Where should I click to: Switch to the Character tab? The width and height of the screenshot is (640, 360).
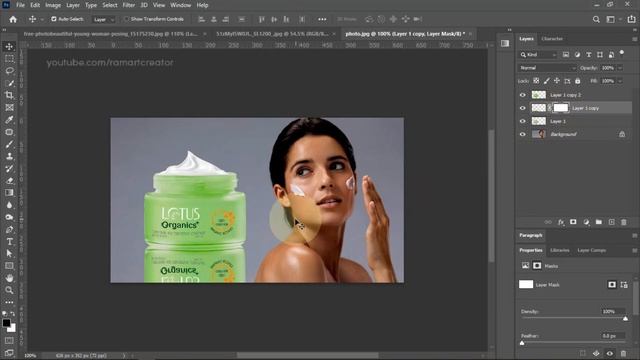(x=552, y=39)
